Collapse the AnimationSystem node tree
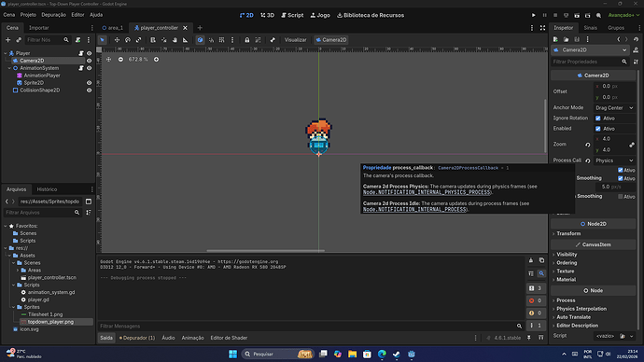The width and height of the screenshot is (644, 362). (9, 68)
